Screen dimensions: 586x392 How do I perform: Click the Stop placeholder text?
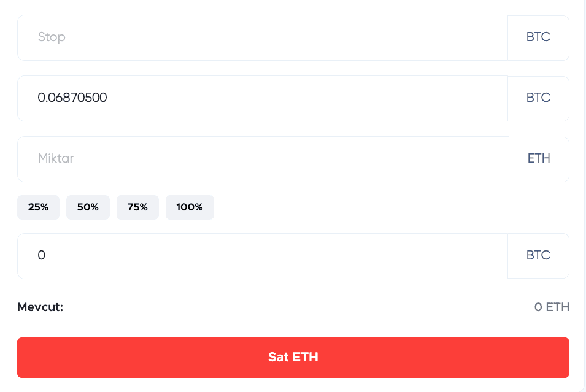52,37
